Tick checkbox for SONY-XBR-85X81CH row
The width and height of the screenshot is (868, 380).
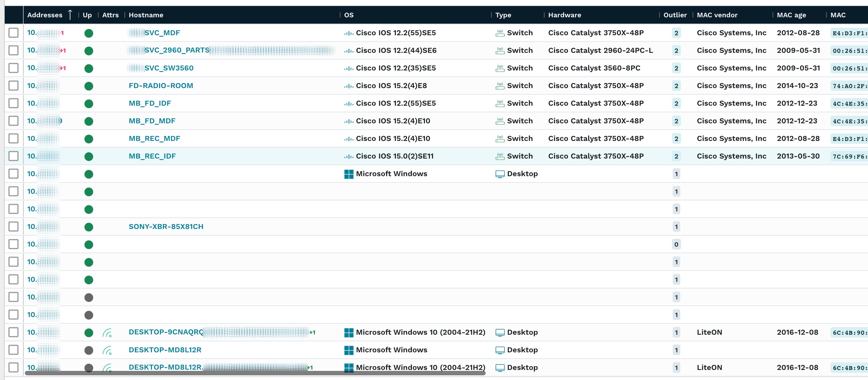14,226
